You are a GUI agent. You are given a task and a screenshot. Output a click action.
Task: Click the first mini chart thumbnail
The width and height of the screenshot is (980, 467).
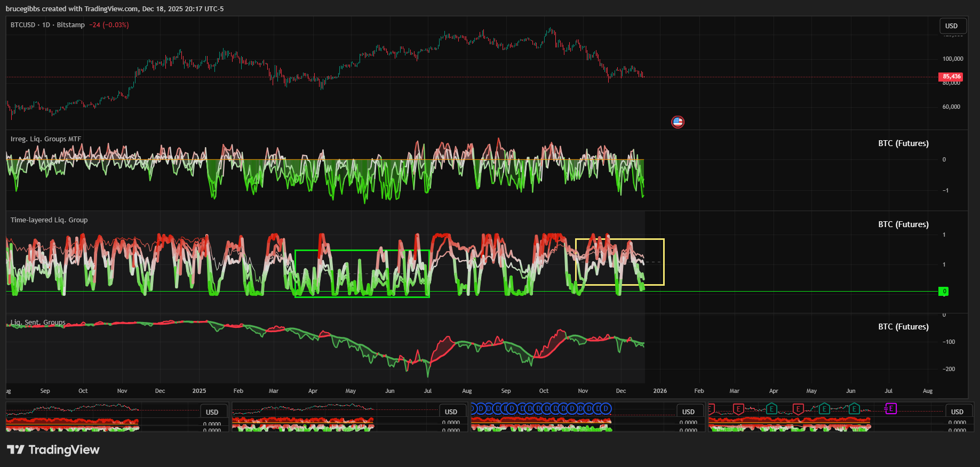pos(101,417)
